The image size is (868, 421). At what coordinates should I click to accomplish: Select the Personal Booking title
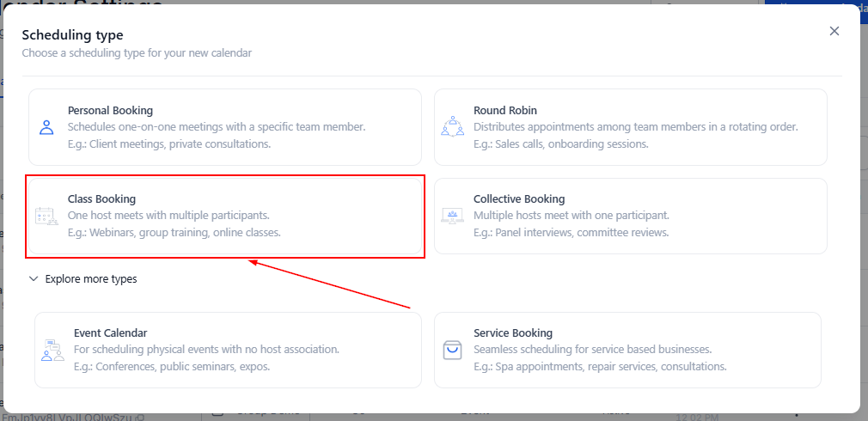pyautogui.click(x=110, y=111)
